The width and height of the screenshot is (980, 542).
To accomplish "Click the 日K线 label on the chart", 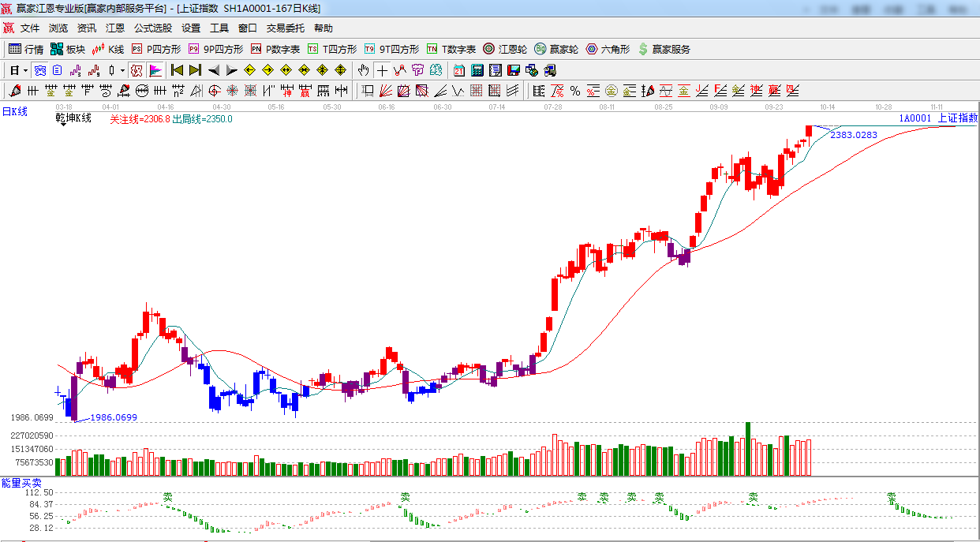I will click(14, 112).
